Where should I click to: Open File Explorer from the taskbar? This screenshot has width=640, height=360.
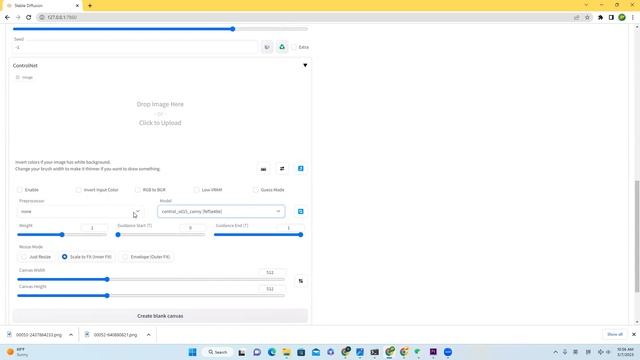[x=287, y=352]
